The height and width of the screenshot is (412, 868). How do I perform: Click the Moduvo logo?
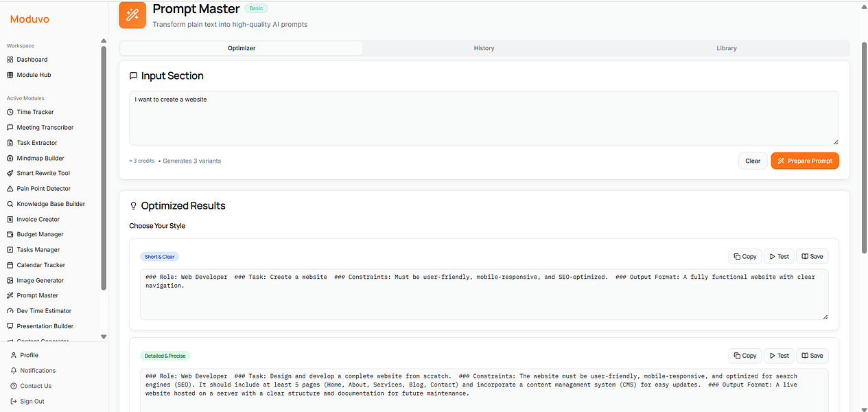click(30, 19)
